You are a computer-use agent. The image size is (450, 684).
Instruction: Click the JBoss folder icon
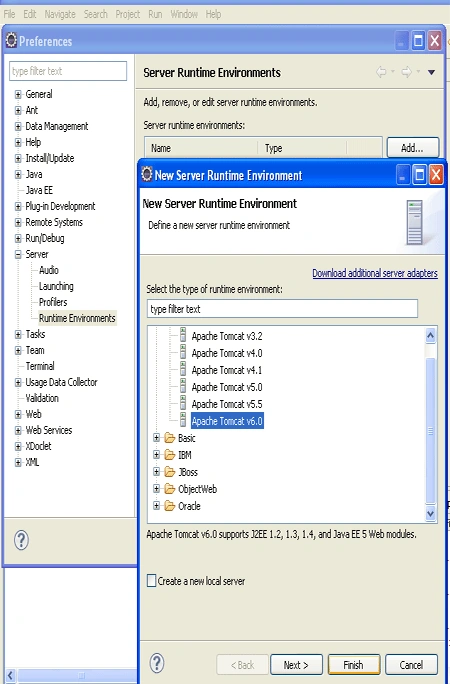click(x=170, y=472)
